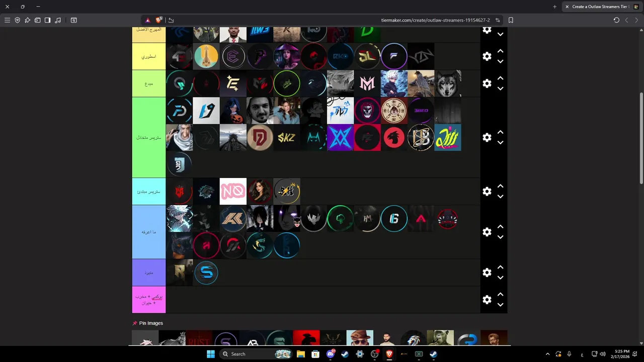Open settings gear for the ستريمر مبتدئ tier

click(487, 192)
